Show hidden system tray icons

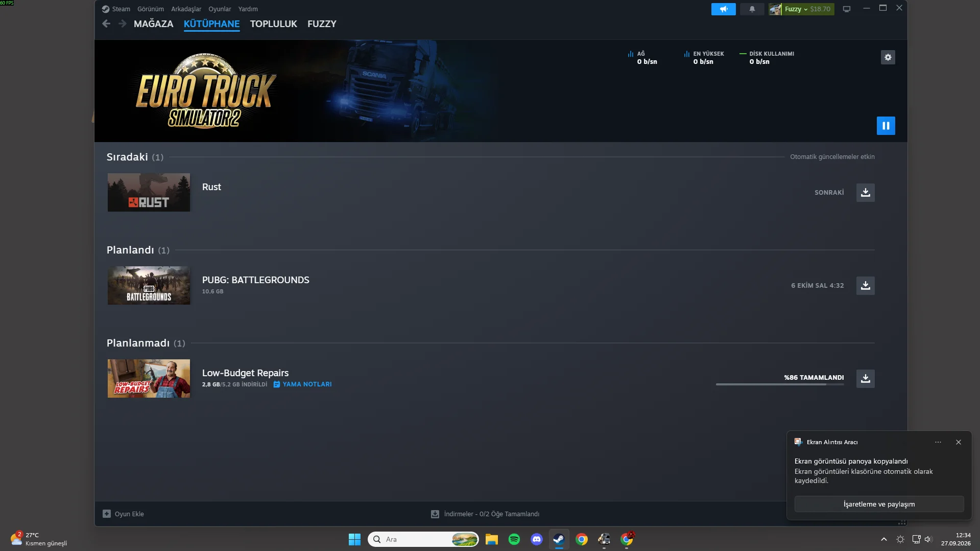click(883, 539)
